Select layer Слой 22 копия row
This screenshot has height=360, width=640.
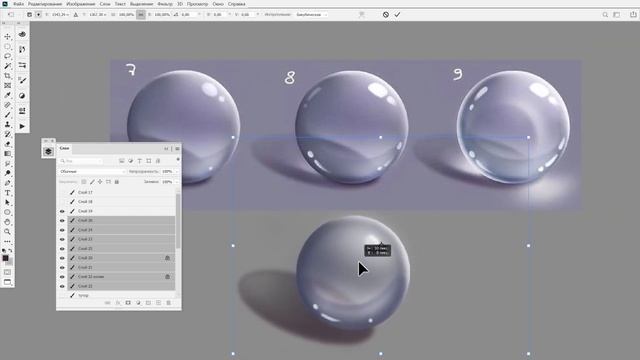tap(121, 277)
